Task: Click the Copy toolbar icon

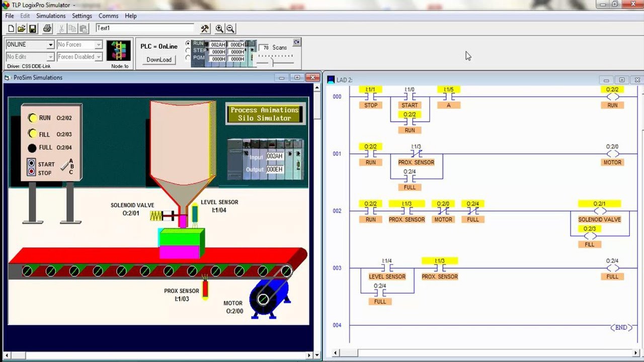Action: 72,29
